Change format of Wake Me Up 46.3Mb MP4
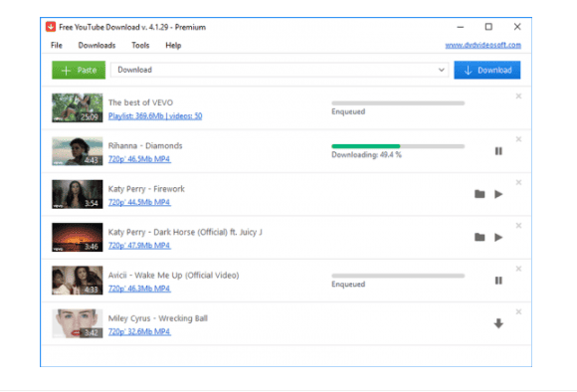Image resolution: width=577 pixels, height=392 pixels. [x=139, y=289]
